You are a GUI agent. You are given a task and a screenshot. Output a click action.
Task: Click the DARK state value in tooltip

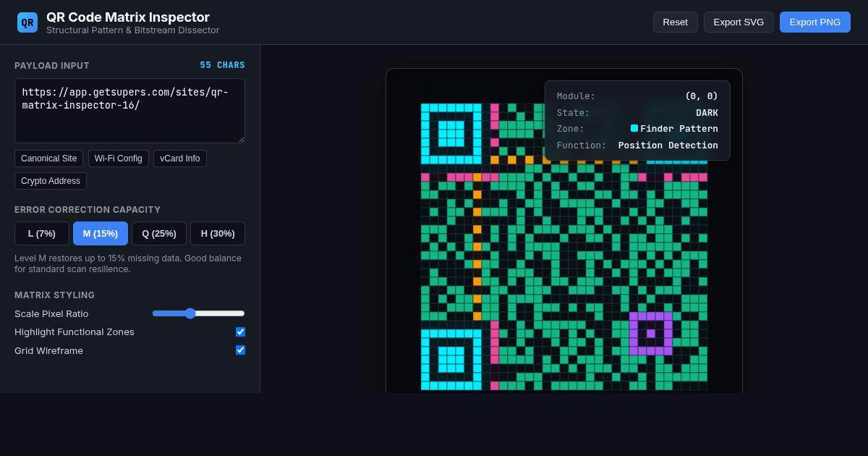707,112
